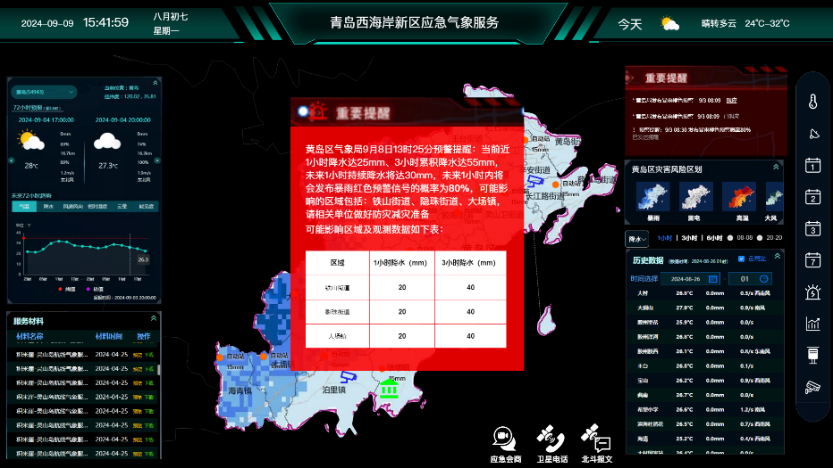This screenshot has height=468, width=833.
Task: Collapse the 服务材料 panel
Action: pyautogui.click(x=155, y=320)
